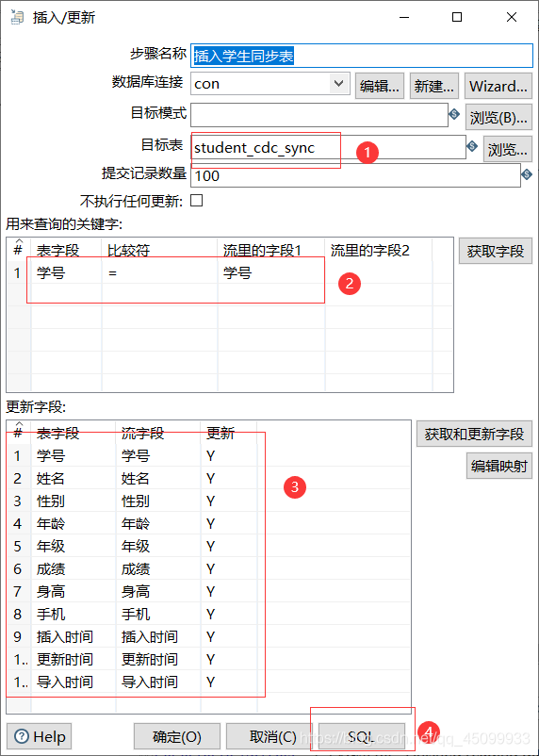The height and width of the screenshot is (756, 539).
Task: Click the insert/update dialog title icon
Action: 17,17
